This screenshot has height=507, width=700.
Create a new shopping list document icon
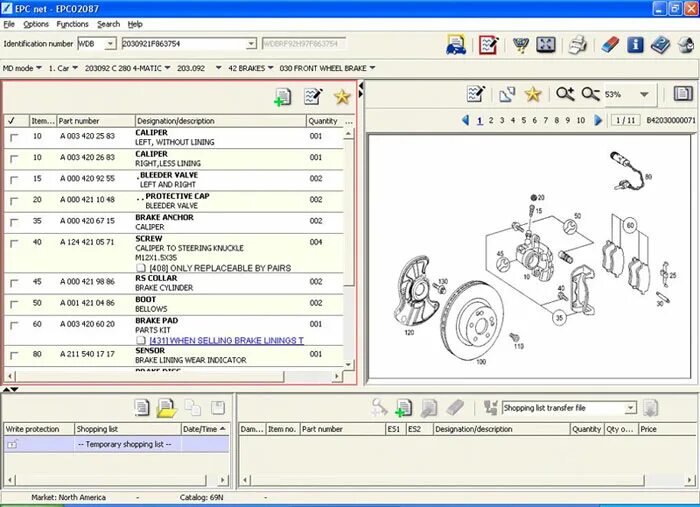click(x=142, y=407)
